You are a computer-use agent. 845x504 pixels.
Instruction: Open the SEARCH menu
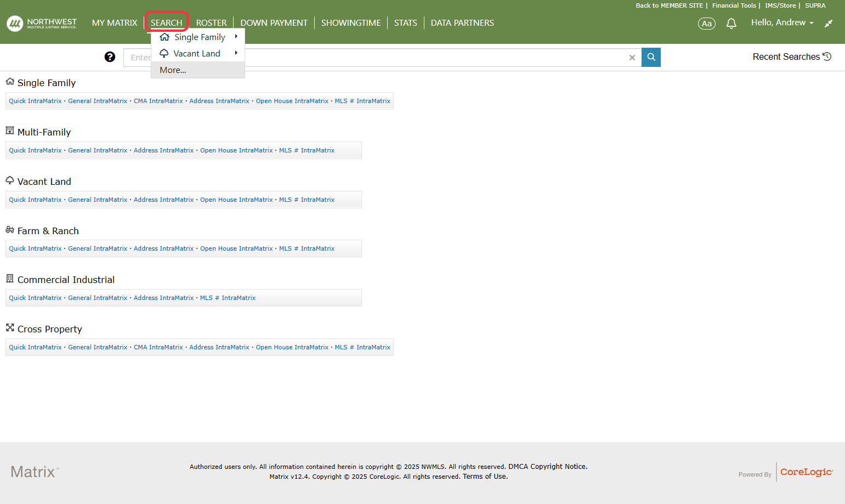[167, 23]
